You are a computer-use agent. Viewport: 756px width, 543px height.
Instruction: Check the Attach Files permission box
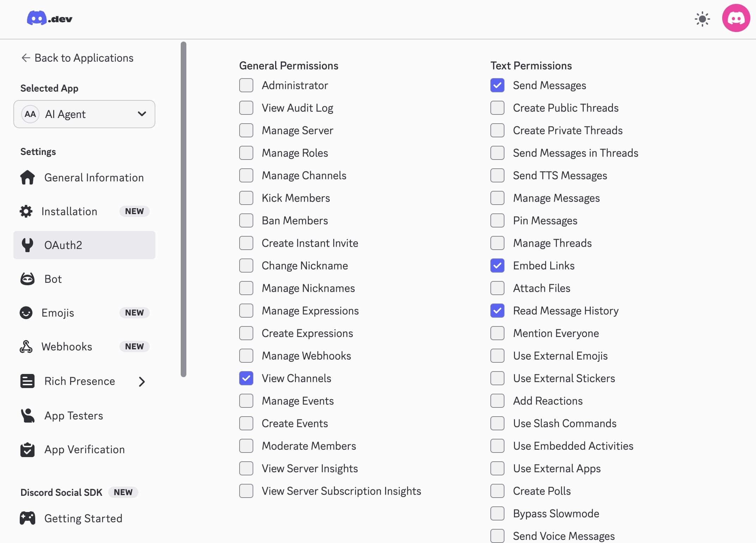point(497,288)
